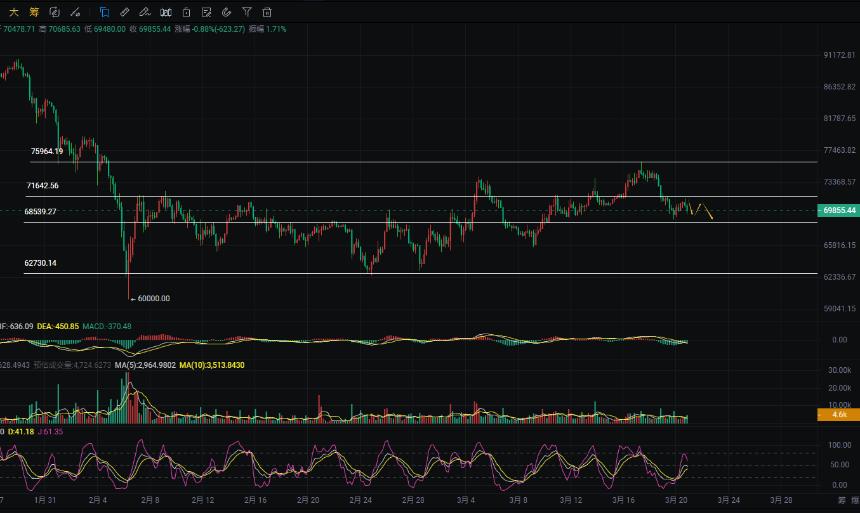Image resolution: width=860 pixels, height=513 pixels.
Task: Toggle the magnet snap icon
Action: pyautogui.click(x=227, y=12)
